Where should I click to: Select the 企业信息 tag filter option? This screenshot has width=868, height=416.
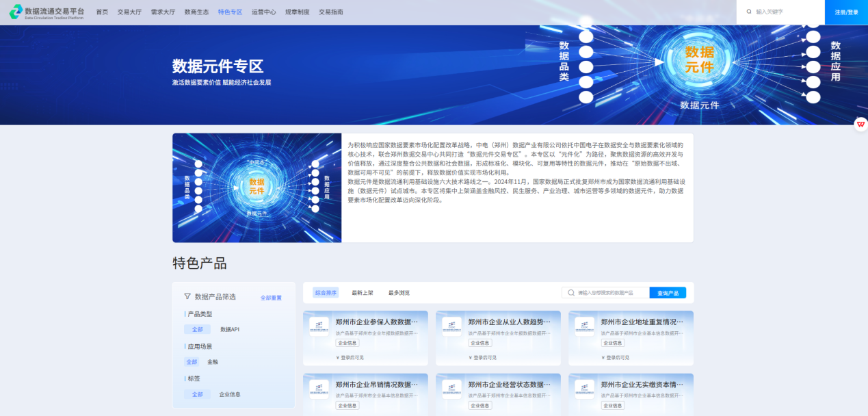[x=230, y=395]
